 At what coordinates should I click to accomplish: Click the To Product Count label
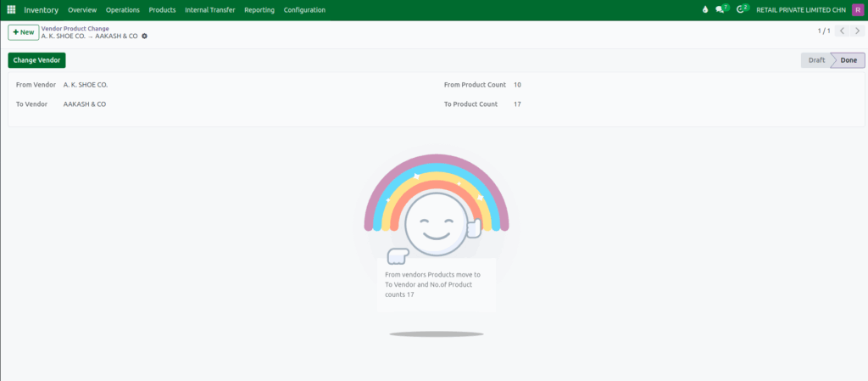470,104
